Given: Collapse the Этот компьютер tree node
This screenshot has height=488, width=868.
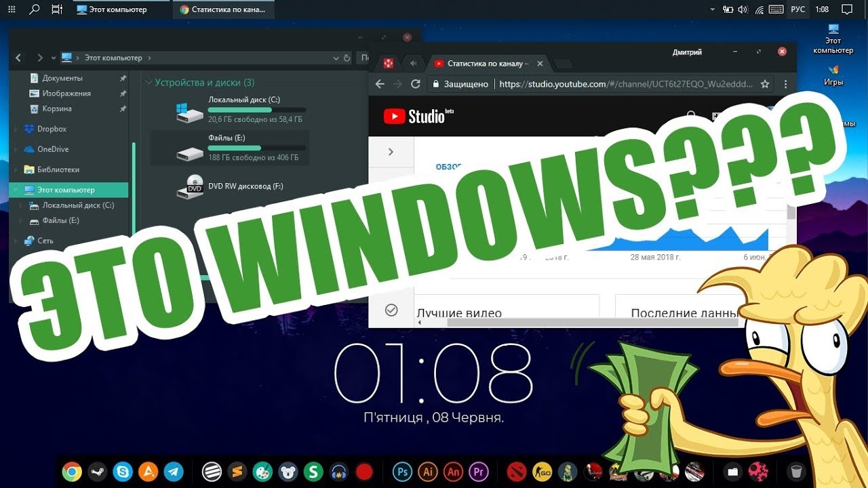Looking at the screenshot, I should tap(16, 190).
